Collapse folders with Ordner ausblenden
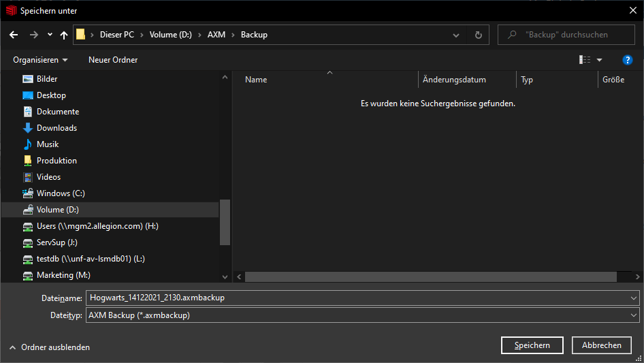Screen dimensions: 644x363 click(x=50, y=347)
